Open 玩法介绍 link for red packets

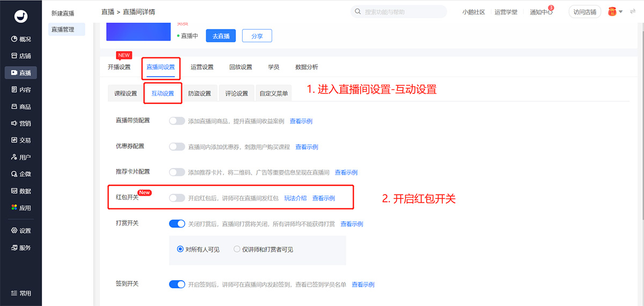pos(295,198)
